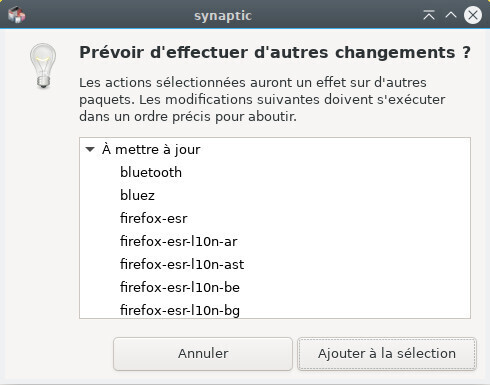Close the synaptic dialog window

(x=473, y=15)
